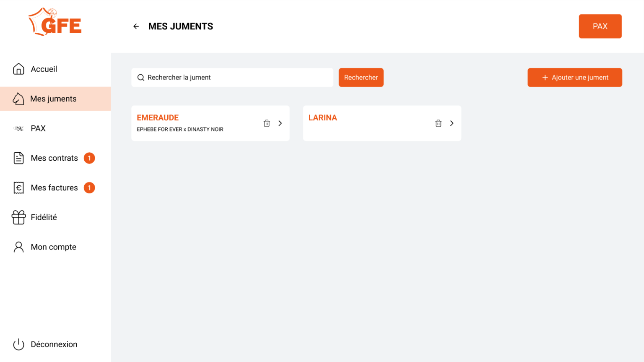Open the Accueil menu item

pos(44,69)
